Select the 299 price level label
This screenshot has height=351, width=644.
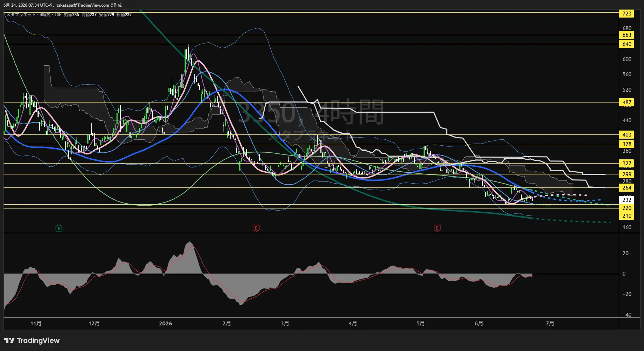click(627, 174)
